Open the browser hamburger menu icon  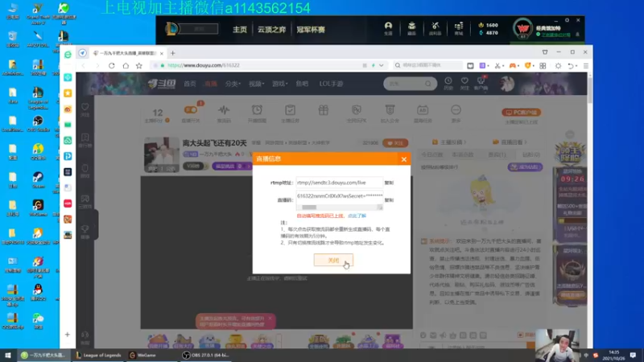(x=586, y=66)
